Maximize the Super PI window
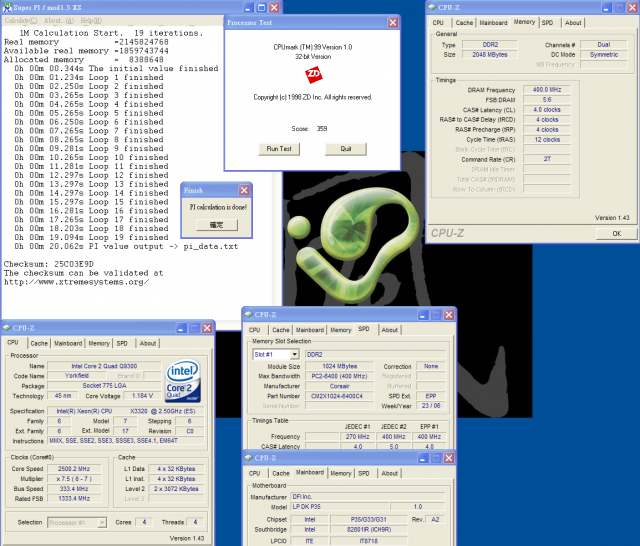Image resolution: width=640 pixels, height=546 pixels. (262, 7)
